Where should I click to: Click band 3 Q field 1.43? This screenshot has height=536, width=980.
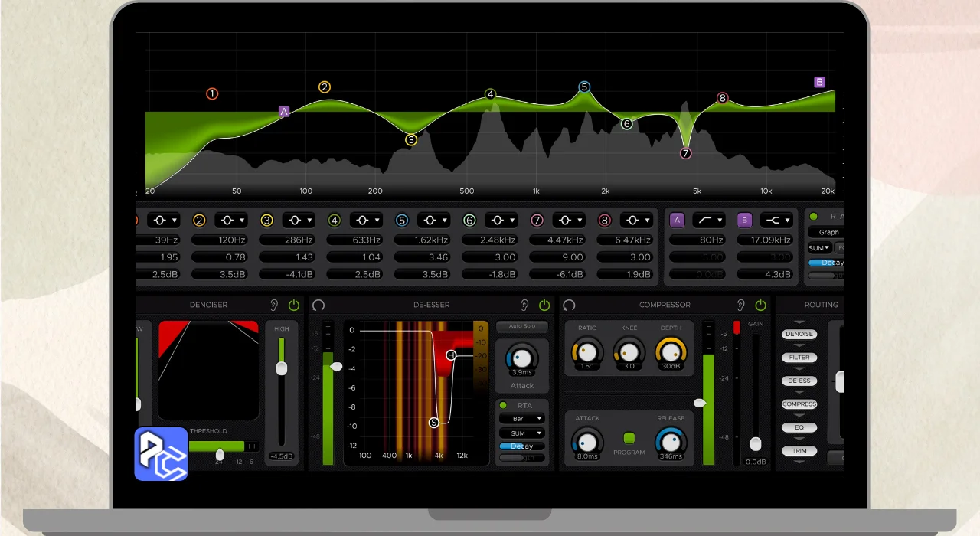(x=288, y=257)
